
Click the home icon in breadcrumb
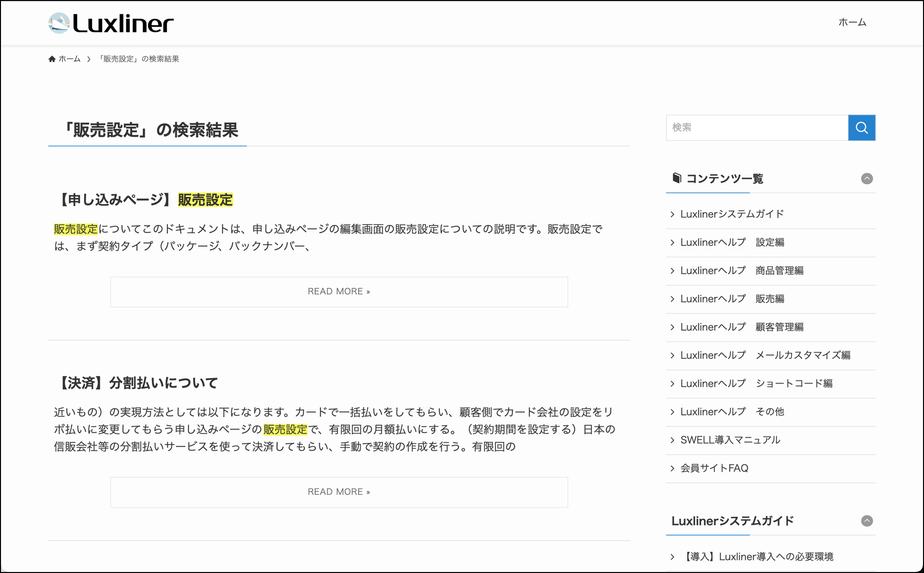(52, 59)
